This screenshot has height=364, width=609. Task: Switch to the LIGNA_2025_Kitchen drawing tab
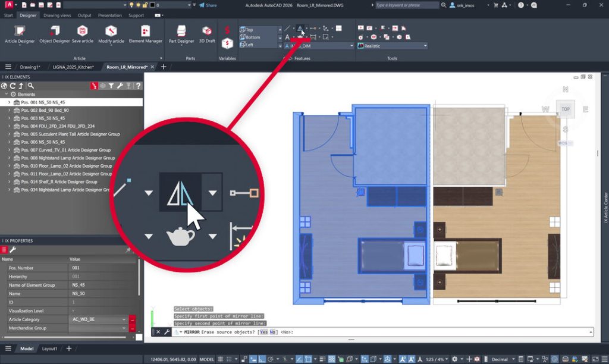(x=73, y=67)
